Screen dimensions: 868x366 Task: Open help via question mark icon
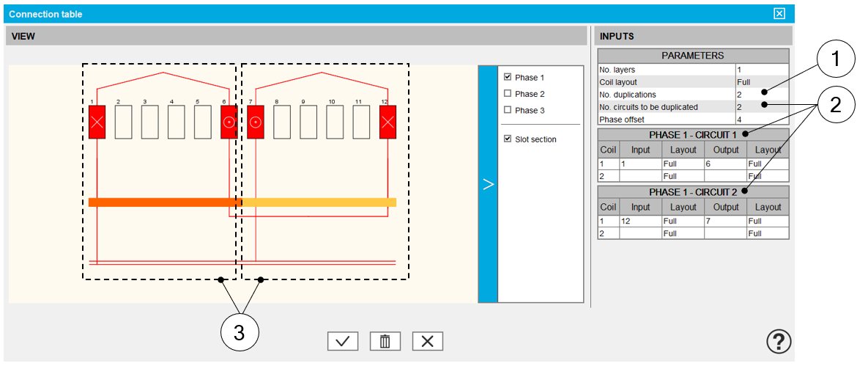click(779, 341)
